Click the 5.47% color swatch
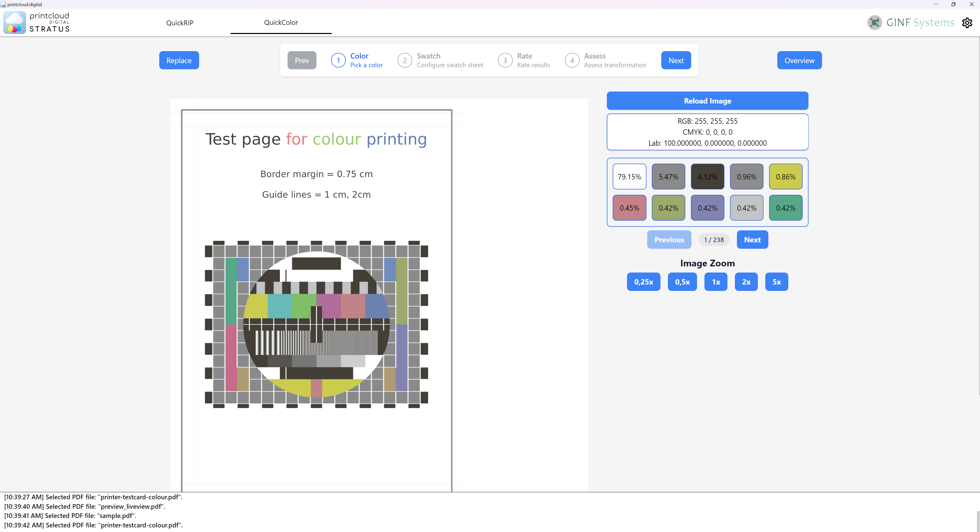Viewport: 980px width, 532px height. tap(668, 176)
